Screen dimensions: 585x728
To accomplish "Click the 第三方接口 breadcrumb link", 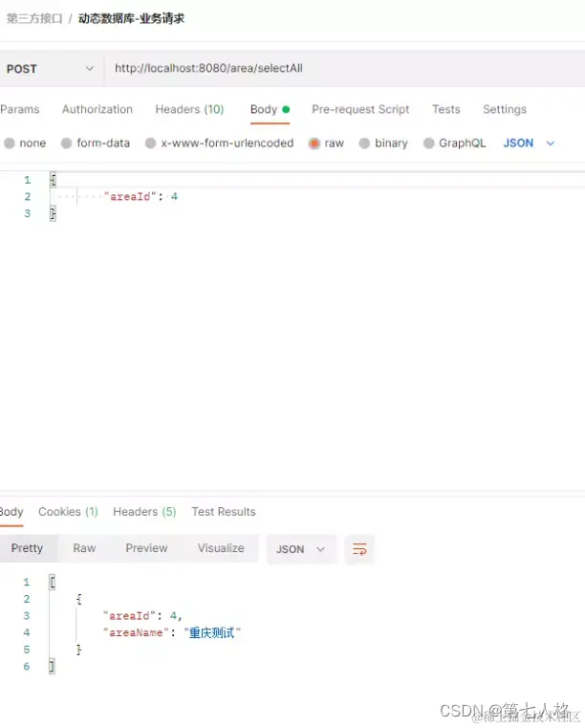I will [34, 18].
